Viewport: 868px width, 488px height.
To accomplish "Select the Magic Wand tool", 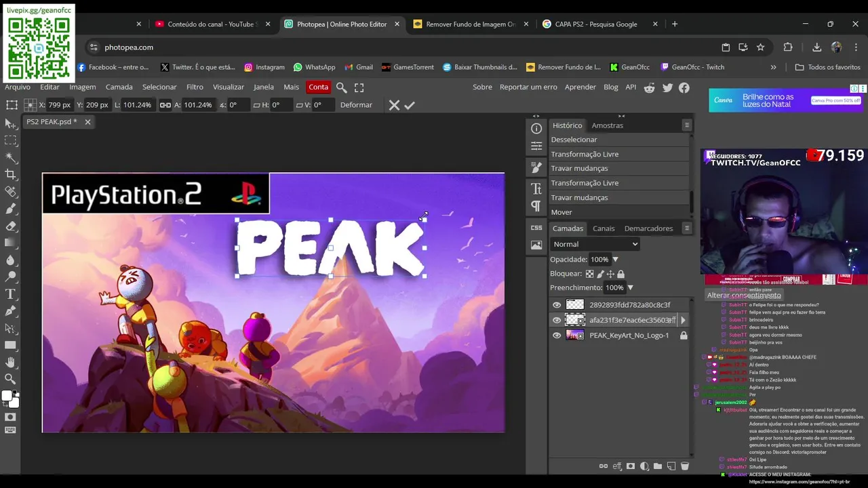I will point(11,157).
